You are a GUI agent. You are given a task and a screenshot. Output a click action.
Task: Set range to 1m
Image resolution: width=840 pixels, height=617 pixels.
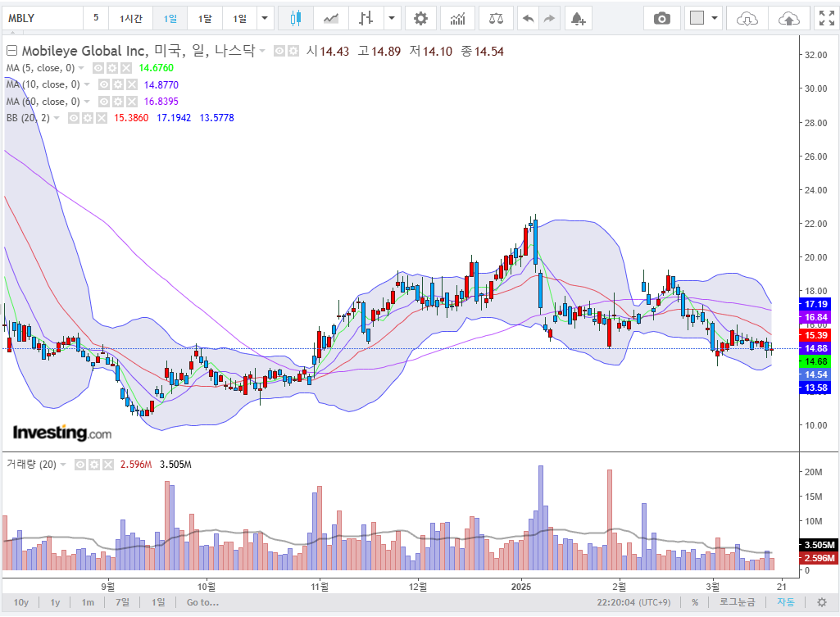click(x=88, y=602)
